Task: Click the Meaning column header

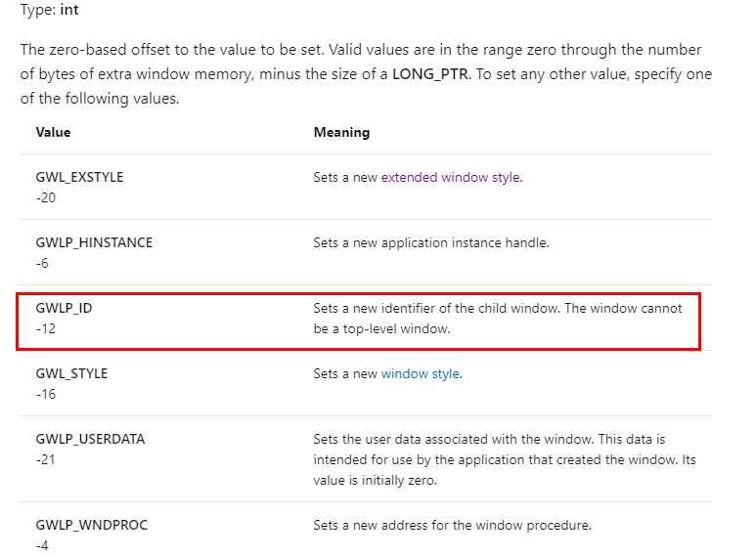Action: click(x=342, y=133)
